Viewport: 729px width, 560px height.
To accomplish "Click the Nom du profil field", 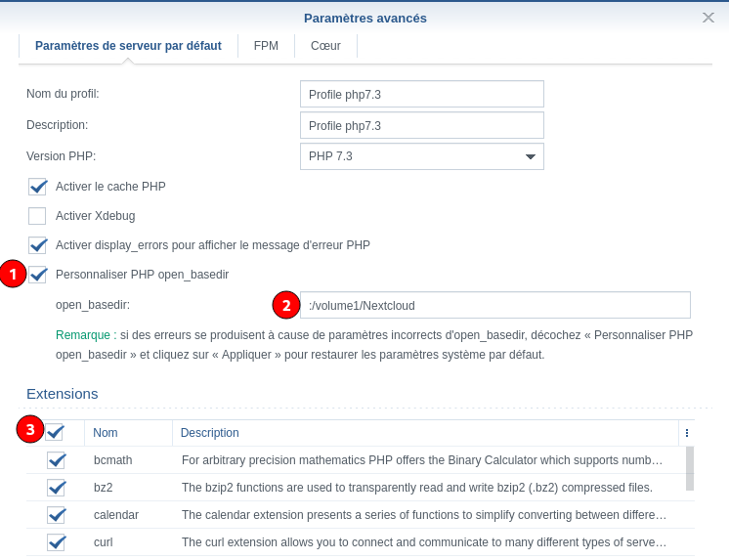I will tap(421, 94).
